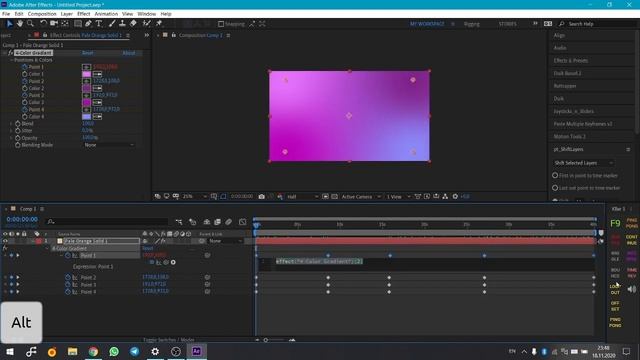Toggle Point 2 stopwatch in the timeline

click(68, 277)
